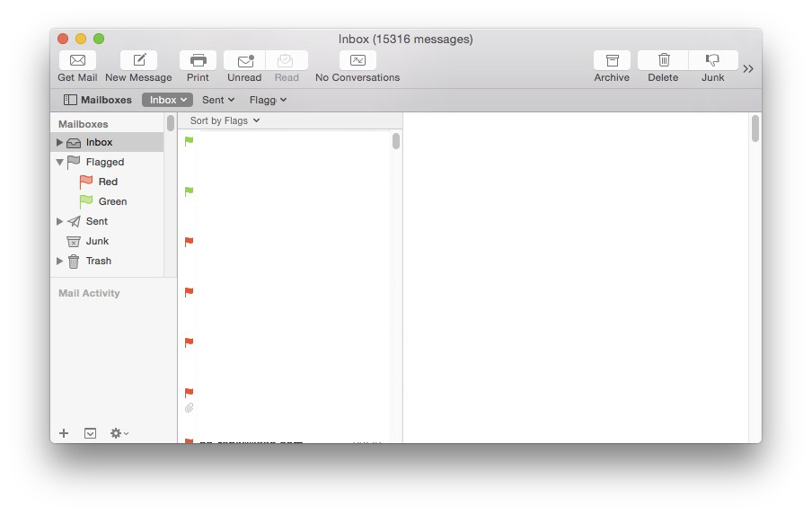Image resolution: width=812 pixels, height=515 pixels.
Task: Toggle the No Conversations view button
Action: click(x=357, y=60)
